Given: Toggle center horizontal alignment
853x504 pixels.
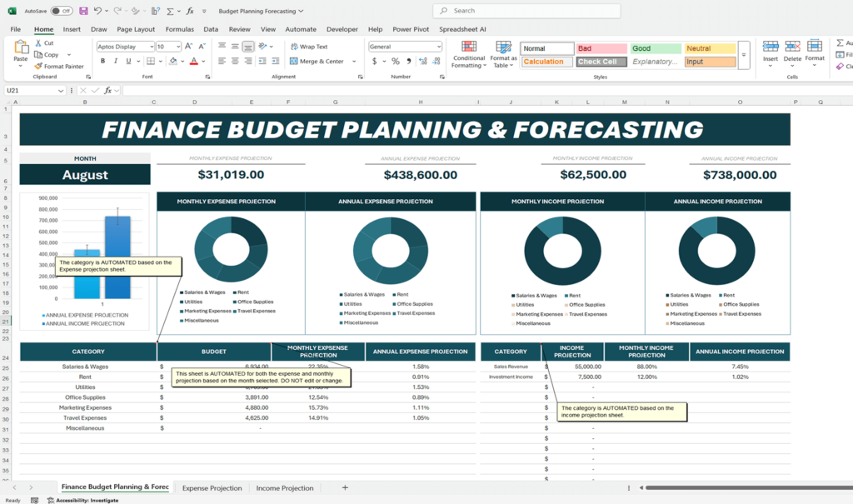Looking at the screenshot, I should click(235, 61).
